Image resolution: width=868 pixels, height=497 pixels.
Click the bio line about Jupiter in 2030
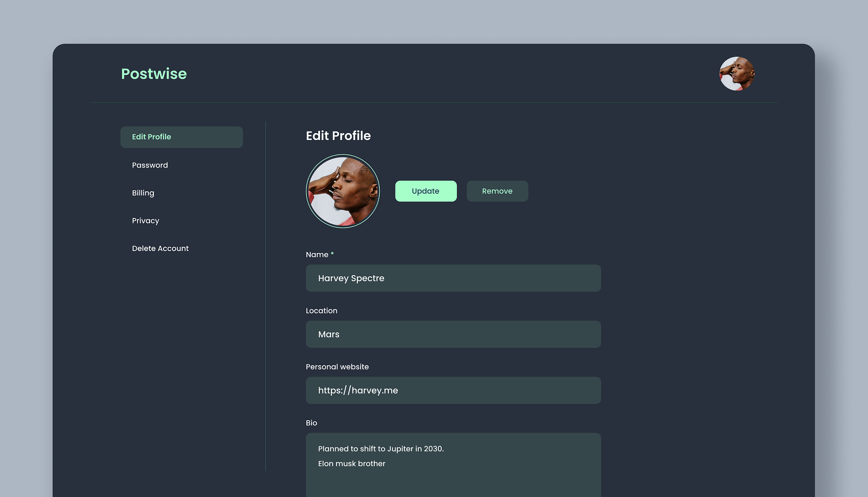coord(381,449)
